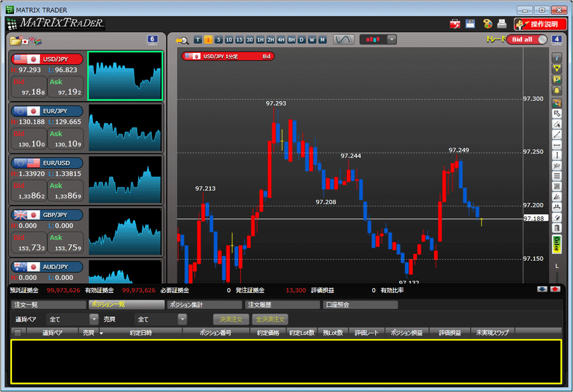The height and width of the screenshot is (392, 573).
Task: Select the T tick timeframe button
Action: point(198,39)
